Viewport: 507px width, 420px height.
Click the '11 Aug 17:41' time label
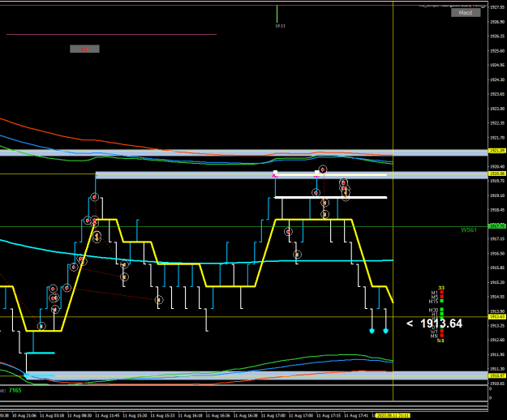click(x=356, y=415)
